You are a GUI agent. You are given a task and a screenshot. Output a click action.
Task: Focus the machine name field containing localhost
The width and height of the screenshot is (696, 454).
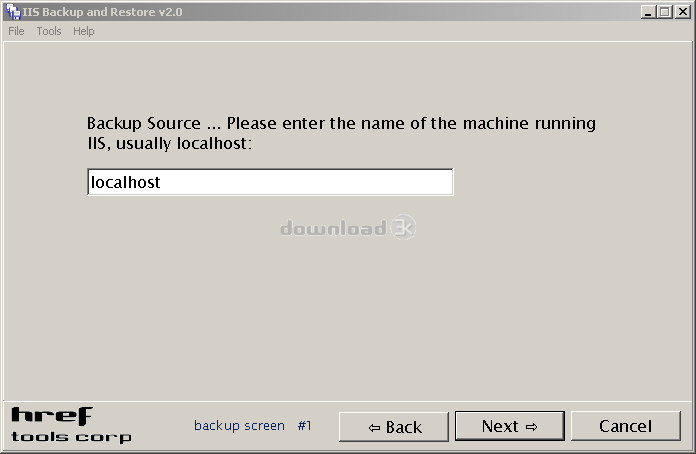coord(270,182)
